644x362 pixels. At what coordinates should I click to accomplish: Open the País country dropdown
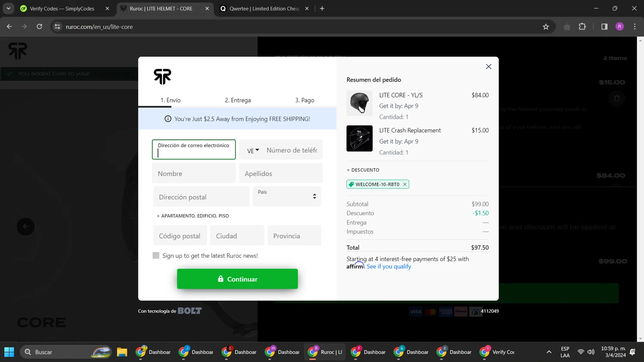[x=287, y=196]
